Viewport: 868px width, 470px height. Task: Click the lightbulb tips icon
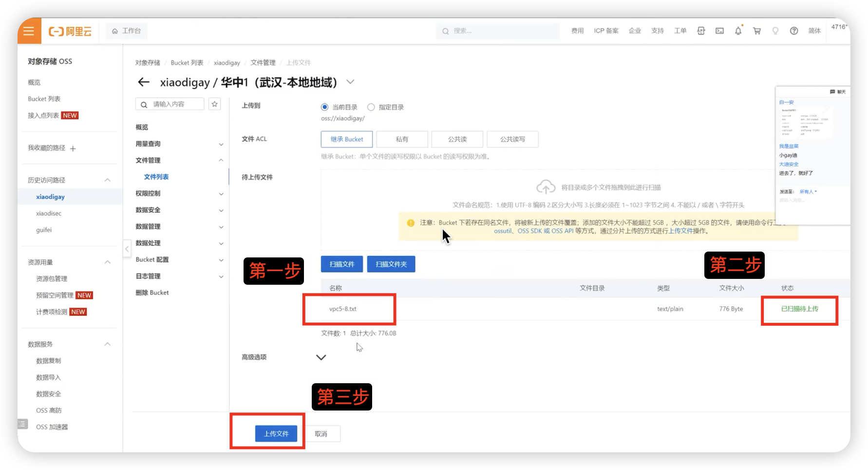point(775,31)
